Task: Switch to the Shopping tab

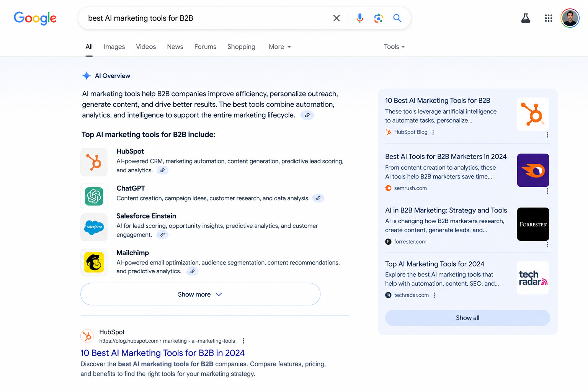Action: click(x=241, y=47)
